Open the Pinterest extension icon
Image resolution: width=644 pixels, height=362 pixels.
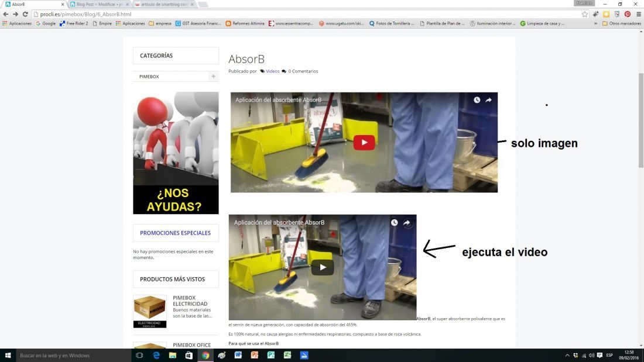click(x=627, y=15)
